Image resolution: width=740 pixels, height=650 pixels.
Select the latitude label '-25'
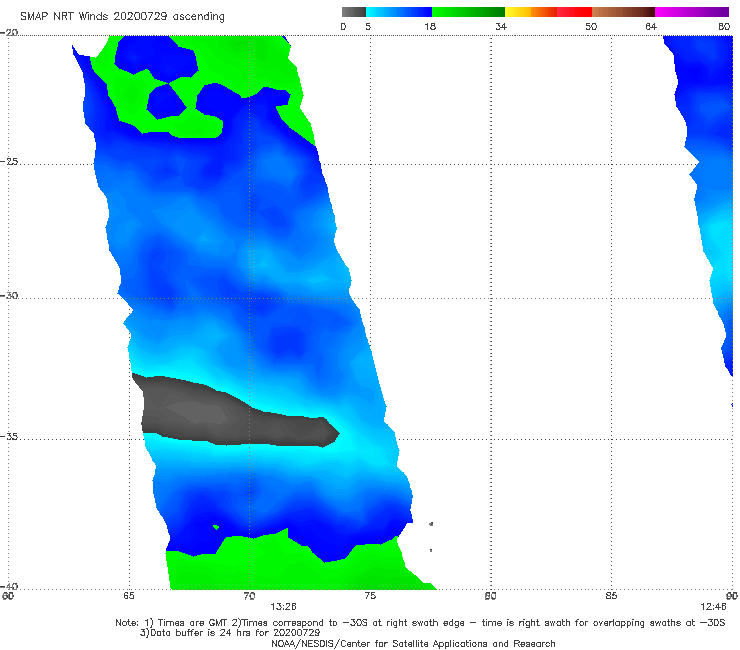click(x=9, y=161)
